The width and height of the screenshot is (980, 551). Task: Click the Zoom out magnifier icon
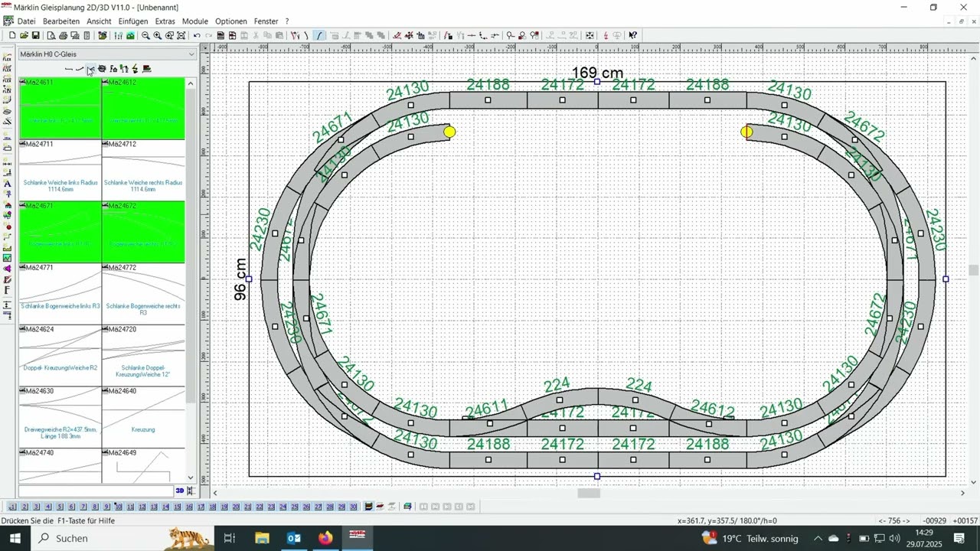point(145,35)
